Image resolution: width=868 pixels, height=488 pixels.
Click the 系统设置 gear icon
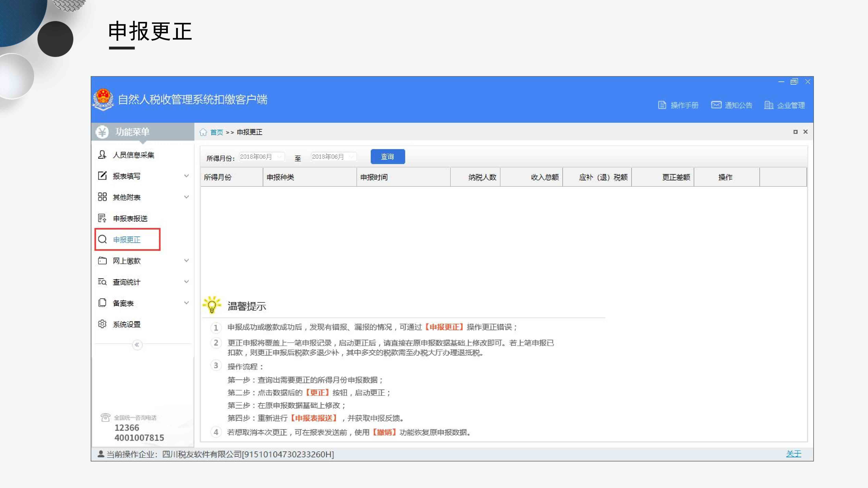pyautogui.click(x=102, y=324)
